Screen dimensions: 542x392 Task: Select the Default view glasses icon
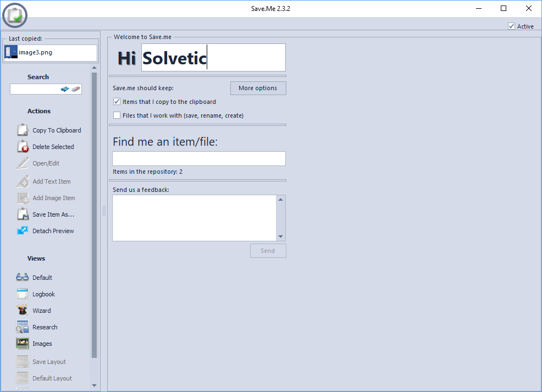coord(23,277)
